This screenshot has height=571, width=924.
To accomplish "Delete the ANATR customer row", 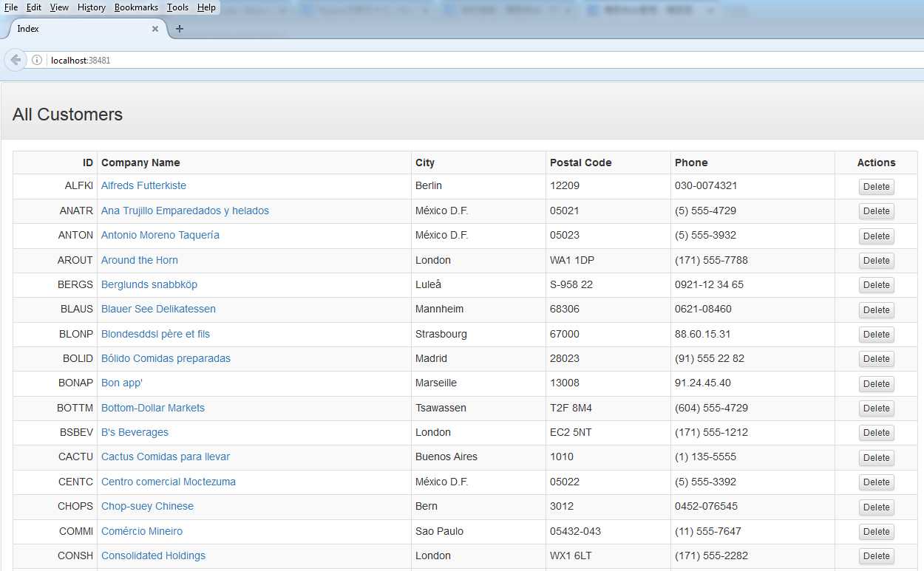I will pyautogui.click(x=876, y=211).
